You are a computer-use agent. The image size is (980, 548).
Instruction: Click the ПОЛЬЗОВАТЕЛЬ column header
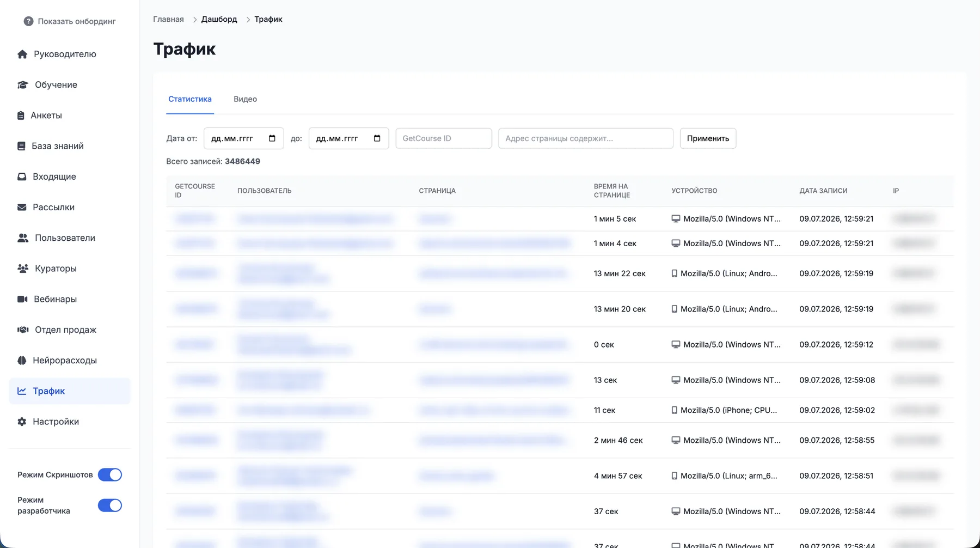(265, 191)
